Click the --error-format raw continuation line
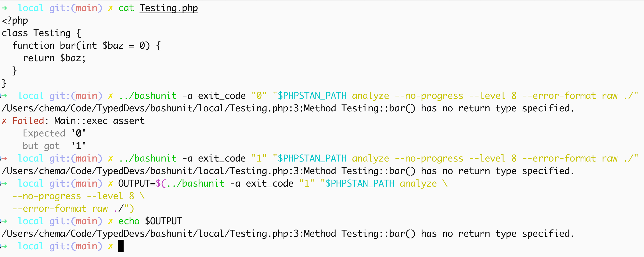Viewport: 644px width, 257px height. (x=73, y=209)
